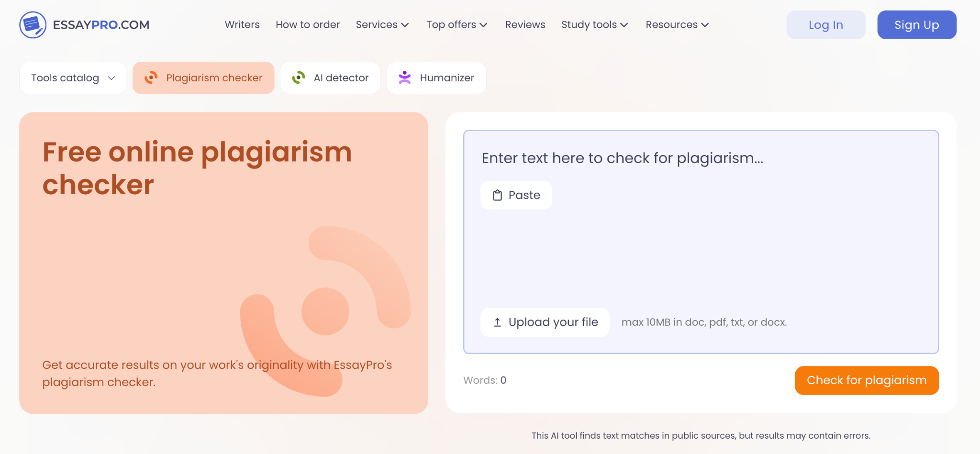Click the green AI detector icon
Viewport: 980px width, 454px height.
tap(298, 78)
